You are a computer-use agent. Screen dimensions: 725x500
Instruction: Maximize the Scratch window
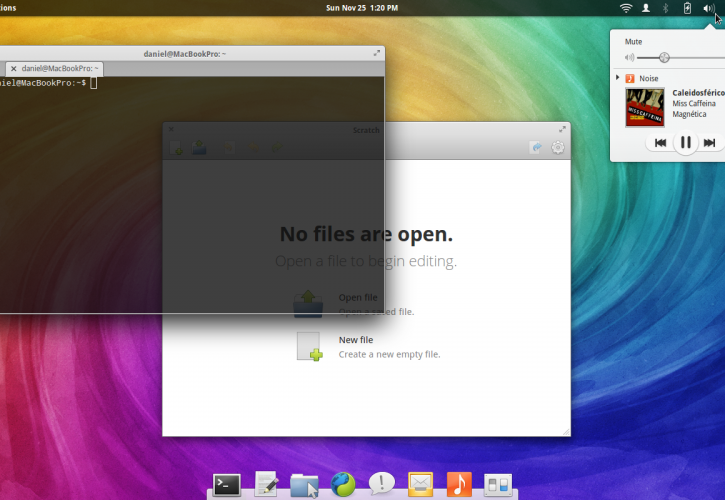click(x=562, y=130)
